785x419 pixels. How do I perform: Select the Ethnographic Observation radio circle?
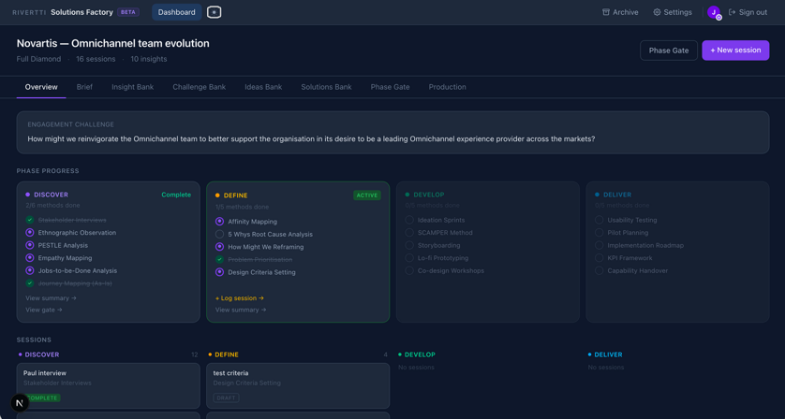[x=30, y=232]
